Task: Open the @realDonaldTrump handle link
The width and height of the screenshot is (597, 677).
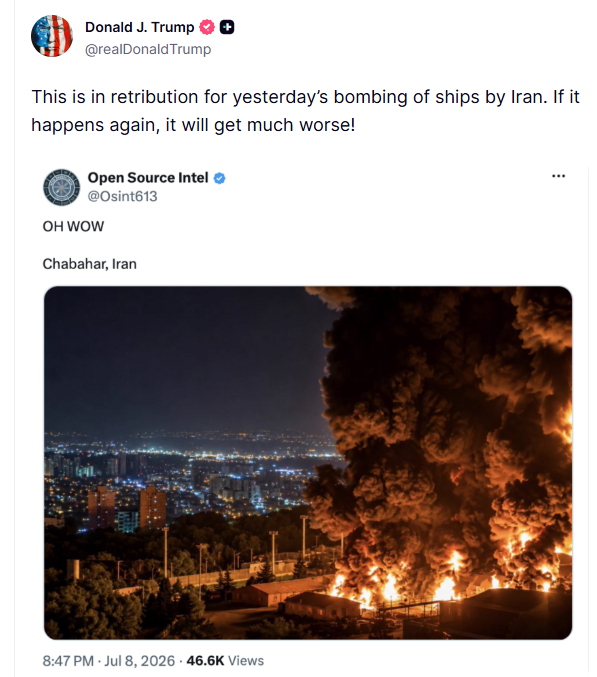Action: [x=148, y=49]
